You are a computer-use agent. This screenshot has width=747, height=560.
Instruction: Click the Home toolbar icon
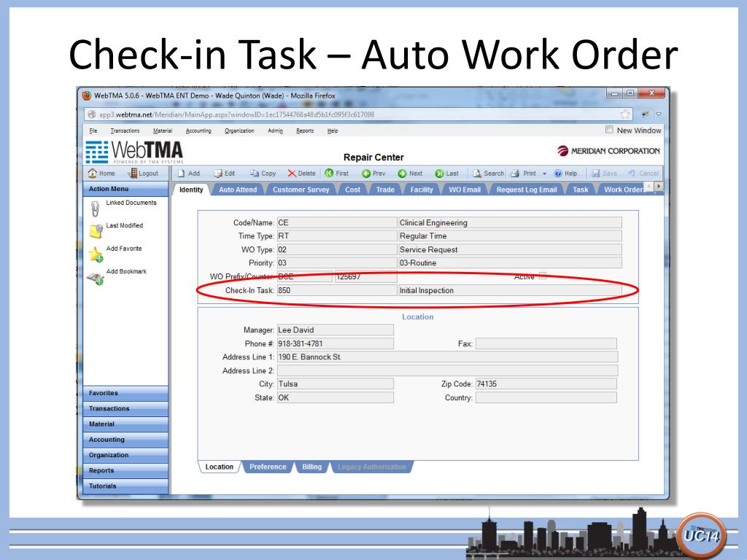click(x=93, y=174)
